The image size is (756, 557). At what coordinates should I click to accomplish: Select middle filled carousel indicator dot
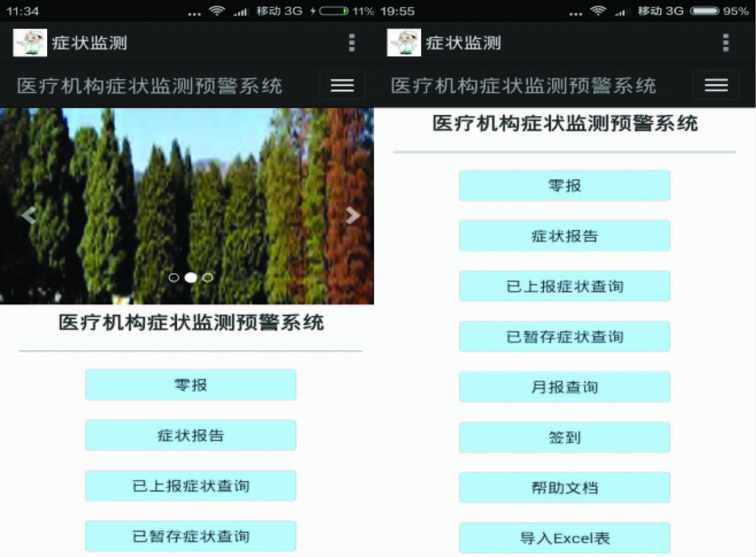[x=191, y=277]
